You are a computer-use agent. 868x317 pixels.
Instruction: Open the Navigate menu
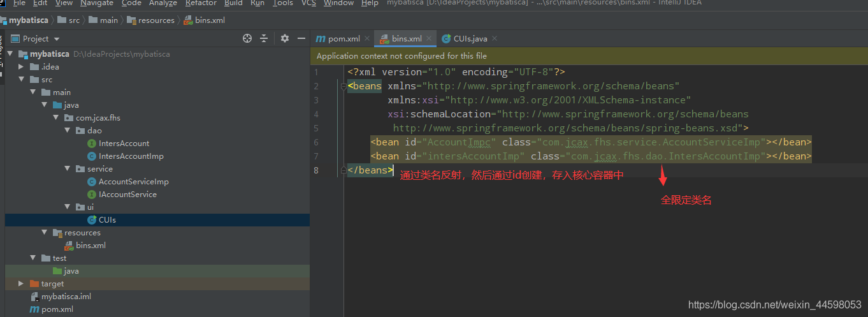click(x=97, y=3)
